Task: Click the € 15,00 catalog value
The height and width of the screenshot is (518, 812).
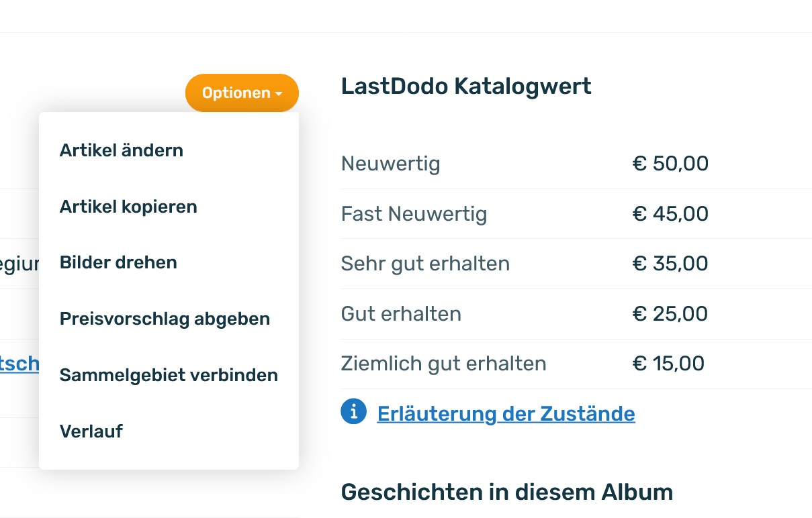Action: tap(668, 364)
